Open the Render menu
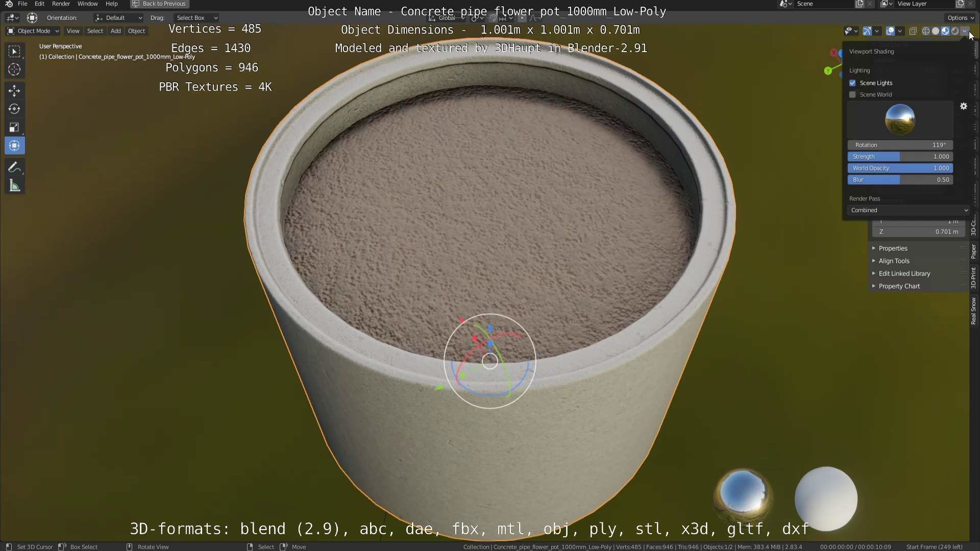 tap(61, 4)
